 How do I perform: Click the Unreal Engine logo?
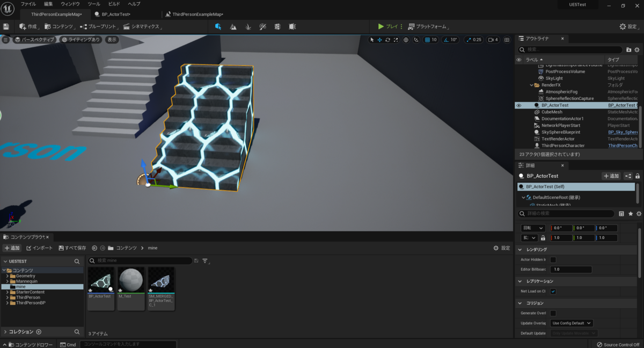9,9
